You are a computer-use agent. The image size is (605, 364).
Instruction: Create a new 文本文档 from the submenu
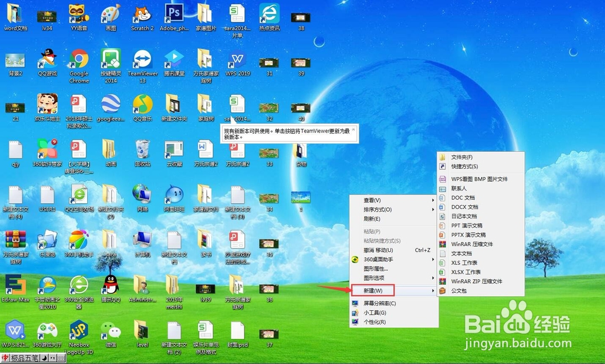pos(481,253)
